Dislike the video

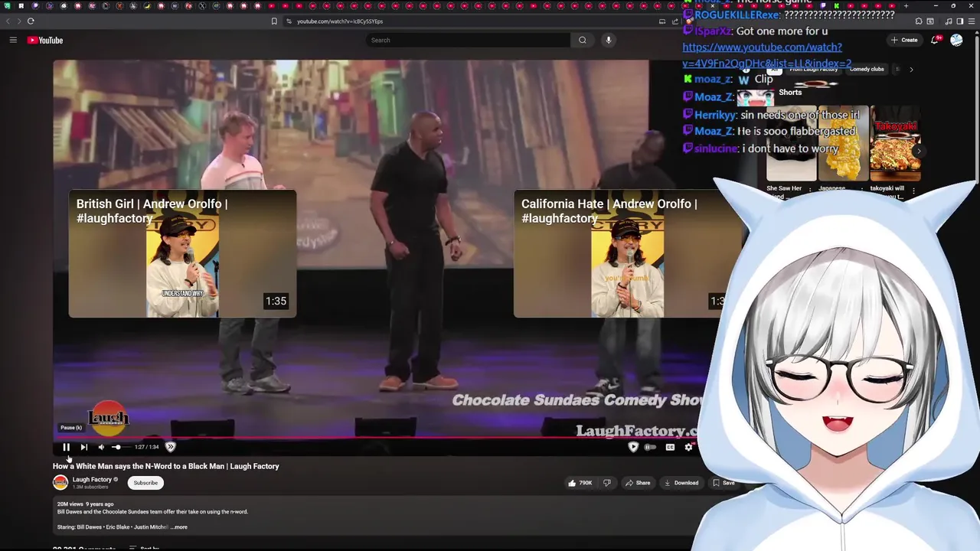coord(607,483)
